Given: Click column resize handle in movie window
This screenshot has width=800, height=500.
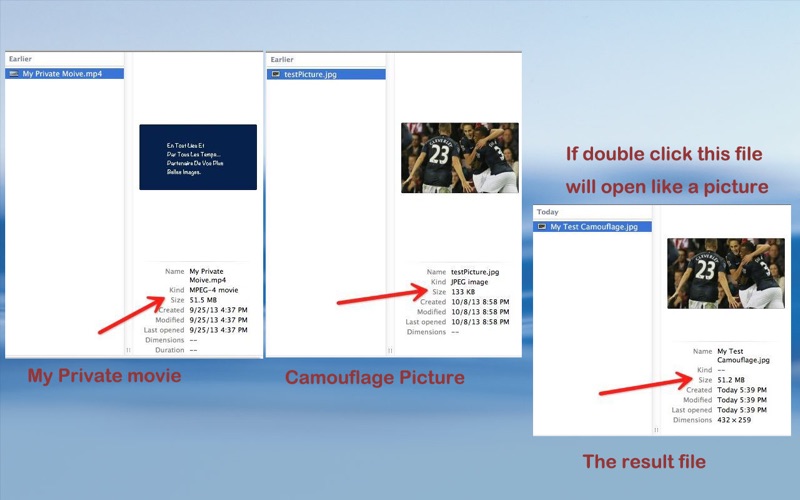Looking at the screenshot, I should [128, 350].
